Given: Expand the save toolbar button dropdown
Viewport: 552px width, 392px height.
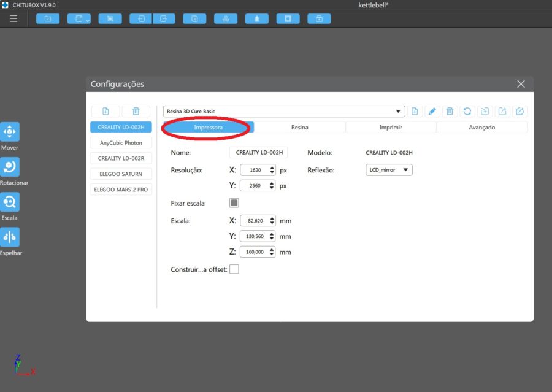Looking at the screenshot, I should [x=86, y=20].
